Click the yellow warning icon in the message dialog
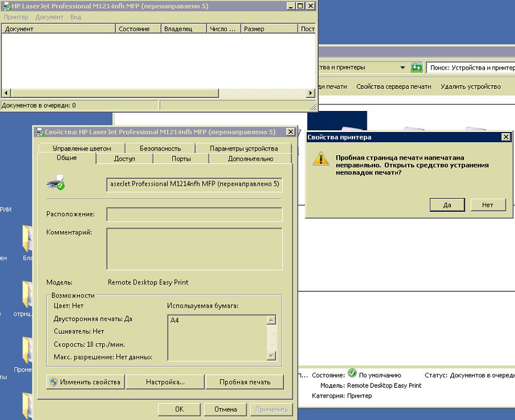Screen dimensions: 515x420 [321, 158]
